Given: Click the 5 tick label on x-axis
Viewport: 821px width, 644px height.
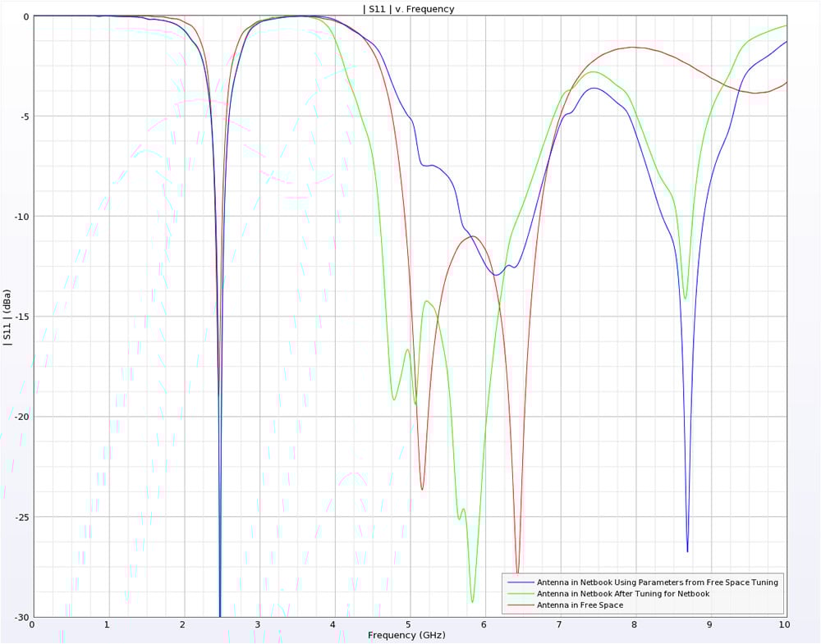Looking at the screenshot, I should 409,625.
